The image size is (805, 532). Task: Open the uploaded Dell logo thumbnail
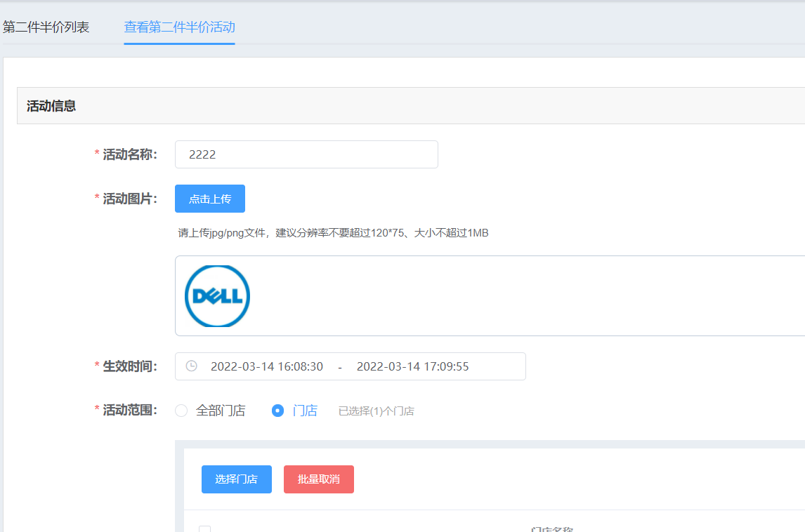[217, 296]
